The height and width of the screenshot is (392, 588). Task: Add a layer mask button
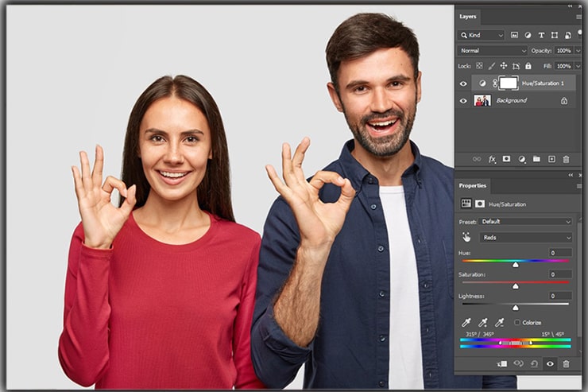(x=506, y=159)
